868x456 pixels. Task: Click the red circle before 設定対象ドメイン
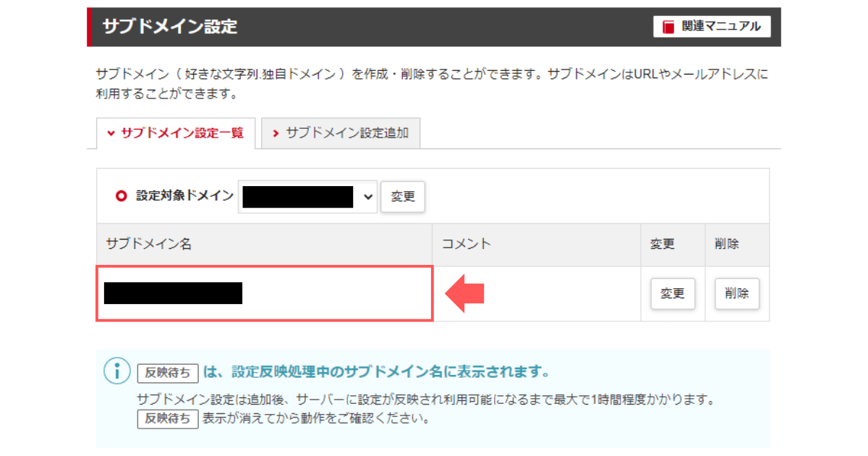tap(121, 196)
